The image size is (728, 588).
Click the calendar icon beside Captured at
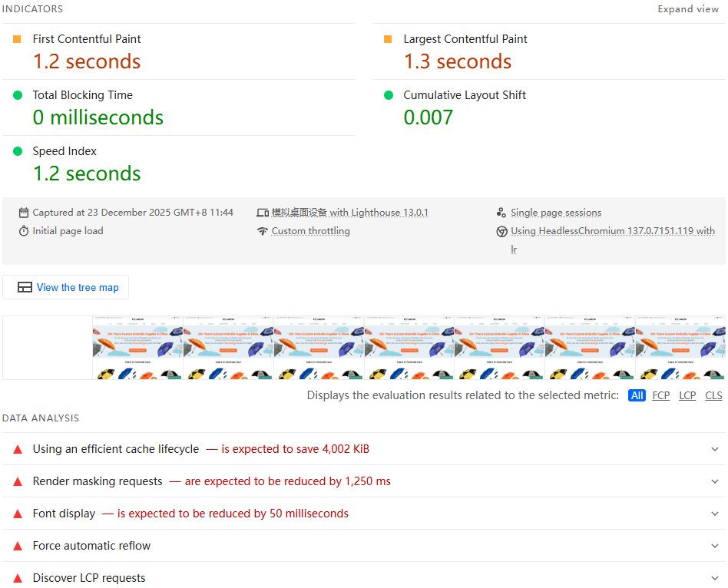click(24, 213)
